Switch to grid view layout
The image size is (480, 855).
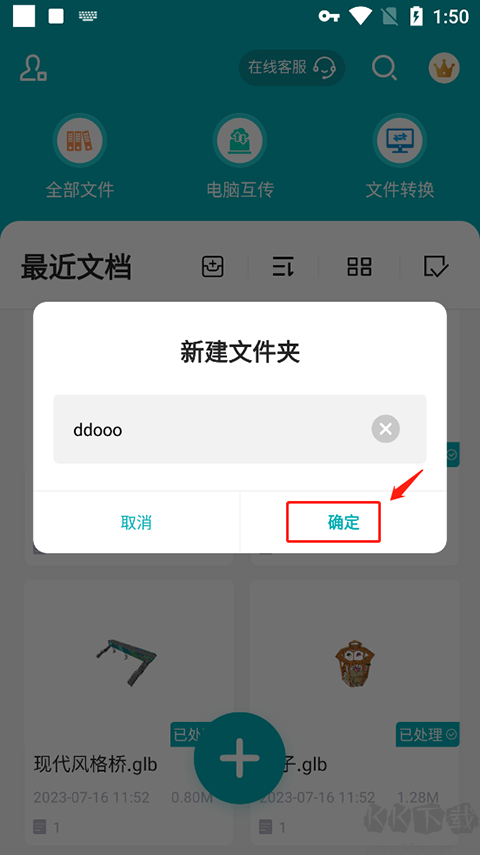coord(359,267)
